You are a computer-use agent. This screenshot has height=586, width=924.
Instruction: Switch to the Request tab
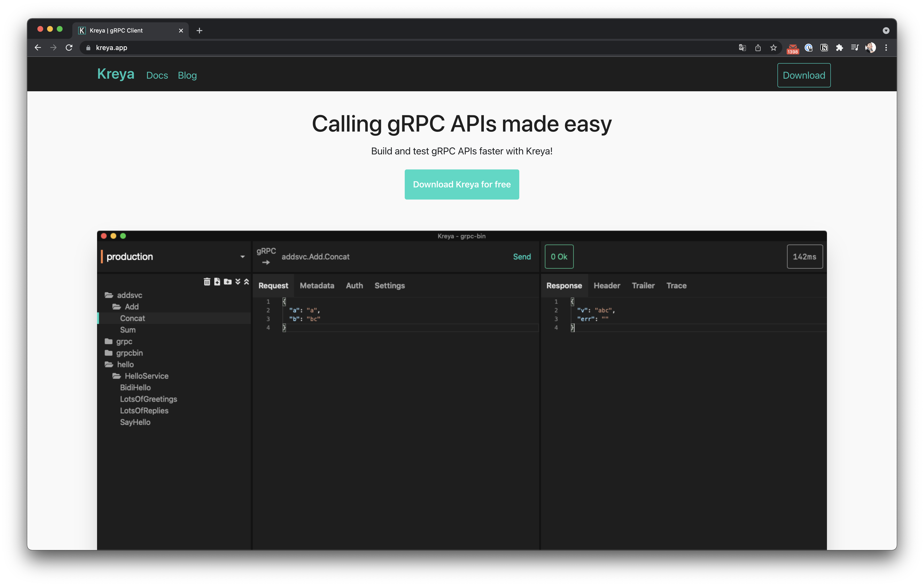273,285
